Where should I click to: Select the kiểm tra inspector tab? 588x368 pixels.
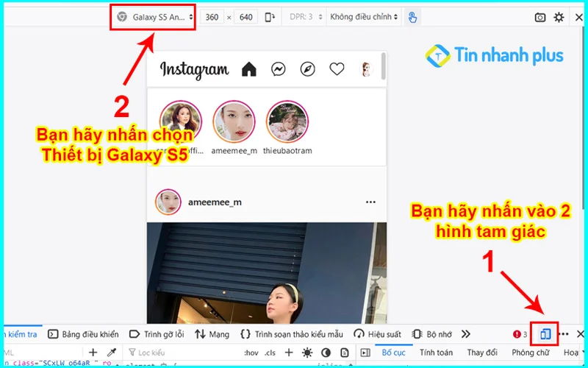[x=22, y=334]
